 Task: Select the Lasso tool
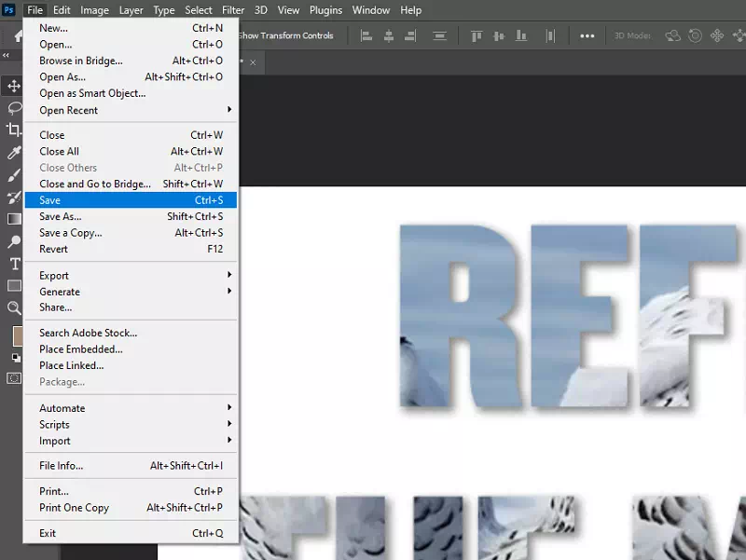14,107
